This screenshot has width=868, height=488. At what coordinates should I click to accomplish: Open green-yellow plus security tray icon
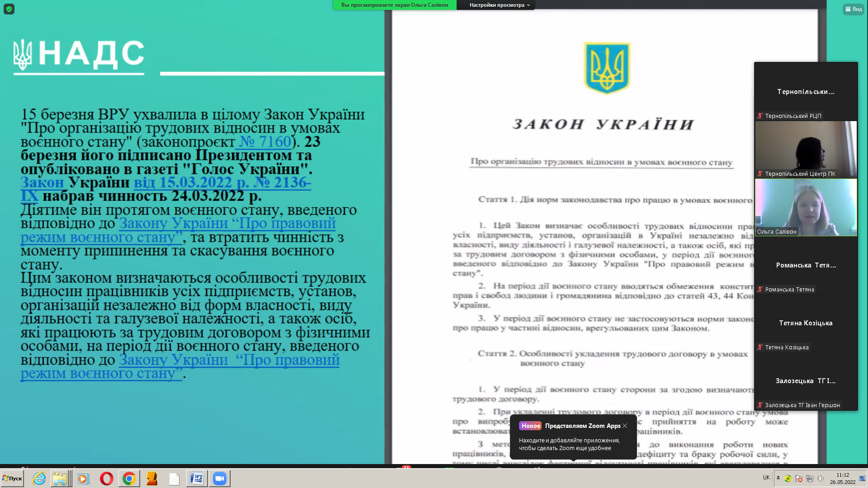[788, 479]
